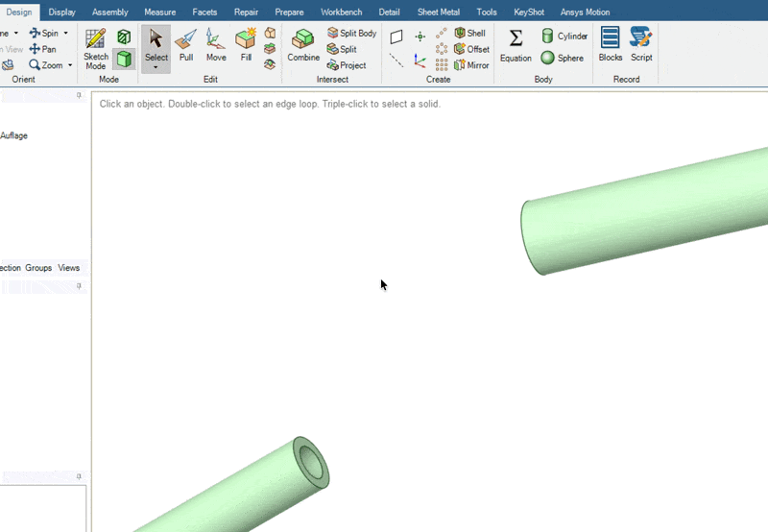
Task: Launch the Script editor
Action: point(641,44)
